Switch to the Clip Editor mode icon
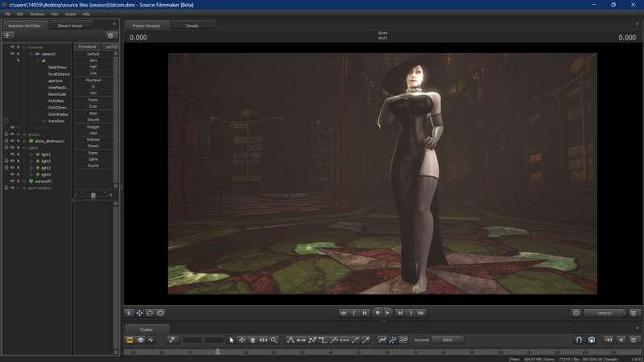 click(x=130, y=339)
